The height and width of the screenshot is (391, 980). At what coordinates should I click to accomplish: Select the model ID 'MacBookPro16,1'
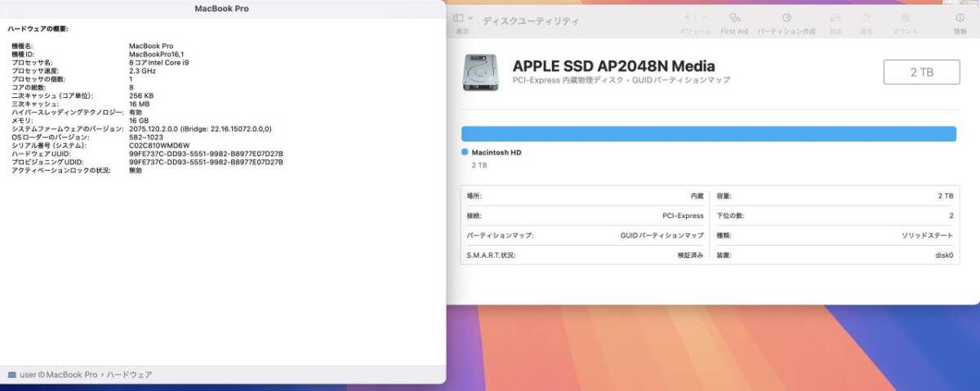coord(156,54)
